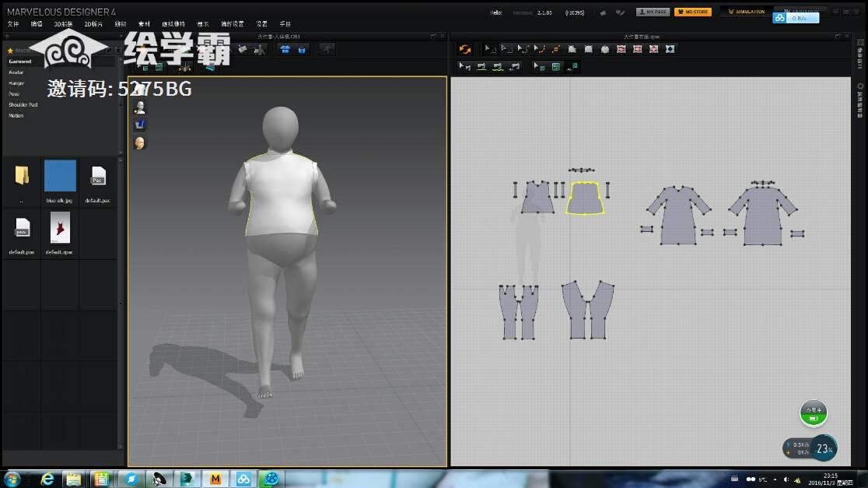Select the Polygon pattern tool
Viewport: 868px width, 488px height.
[x=572, y=49]
